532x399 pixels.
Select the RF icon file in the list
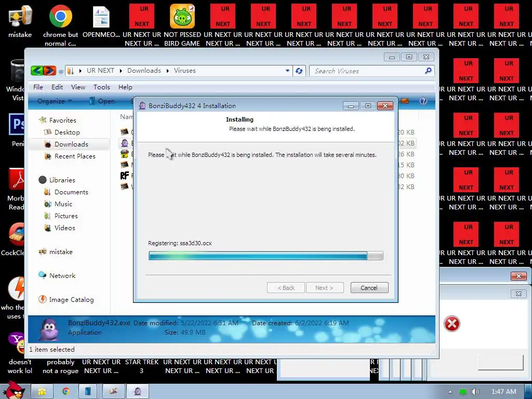click(x=125, y=176)
